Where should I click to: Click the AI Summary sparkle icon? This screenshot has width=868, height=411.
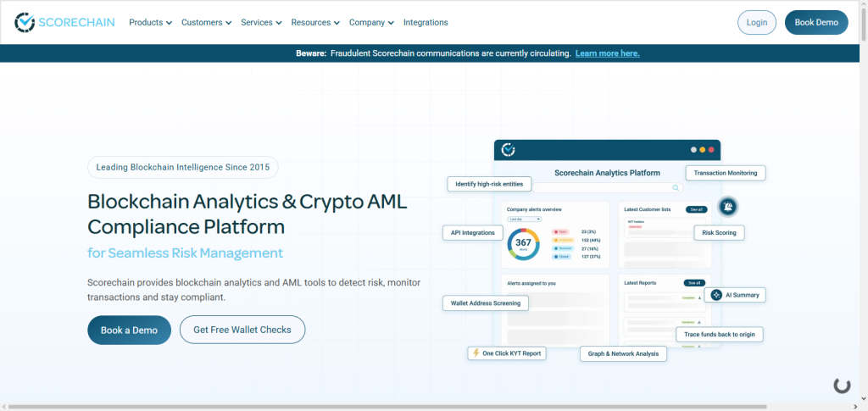point(716,295)
